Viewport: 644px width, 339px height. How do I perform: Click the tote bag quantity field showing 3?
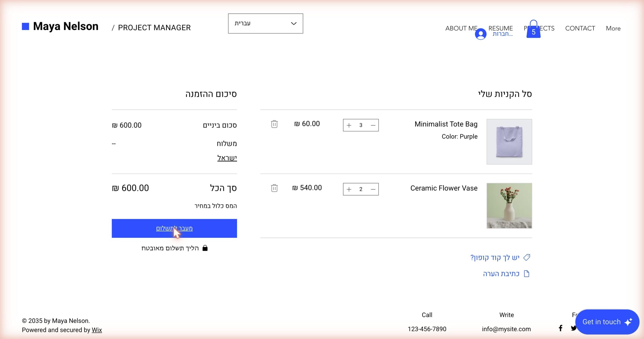click(361, 125)
